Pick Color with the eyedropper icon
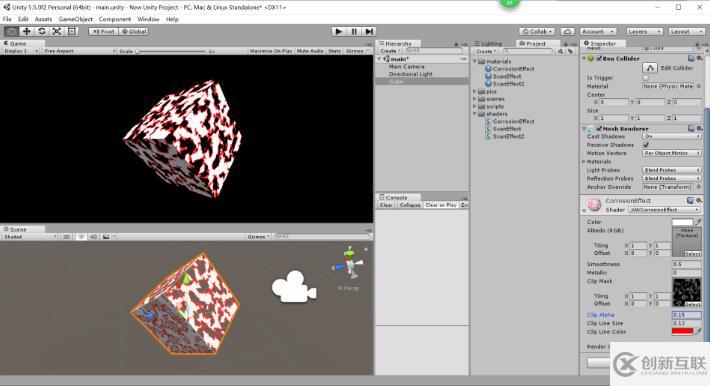 click(698, 222)
